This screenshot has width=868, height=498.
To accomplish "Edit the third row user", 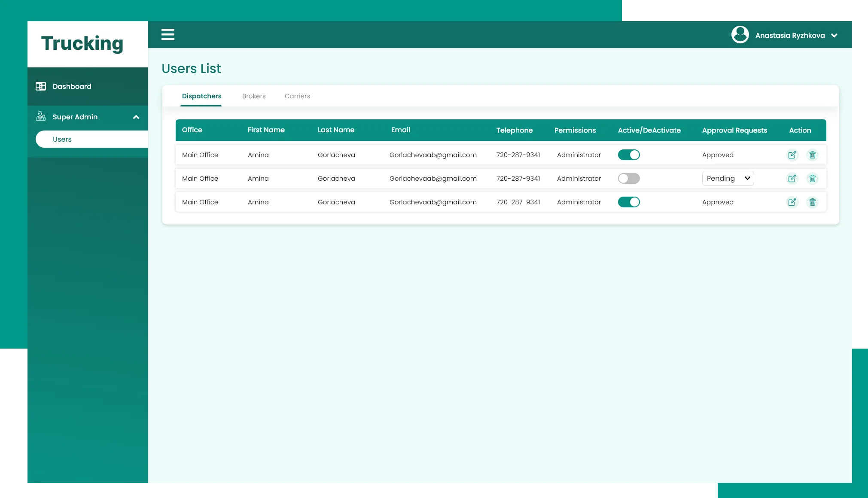I will [x=792, y=202].
